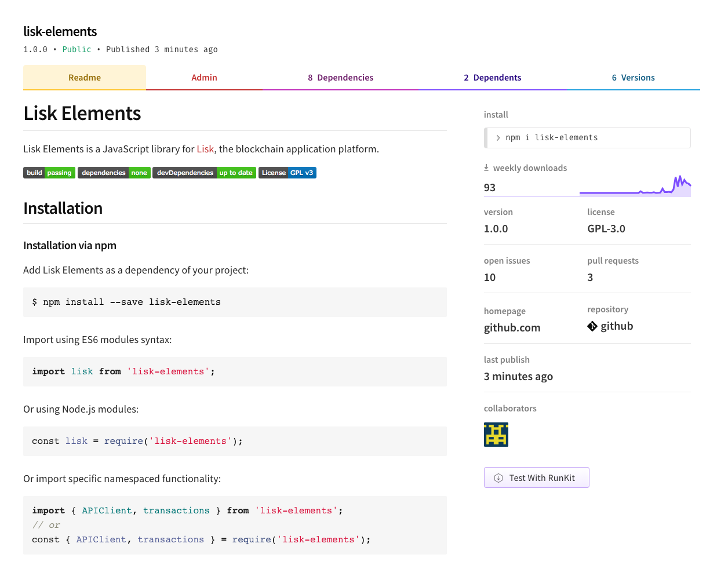The width and height of the screenshot is (728, 569).
Task: Click the build passing badge
Action: 49,173
